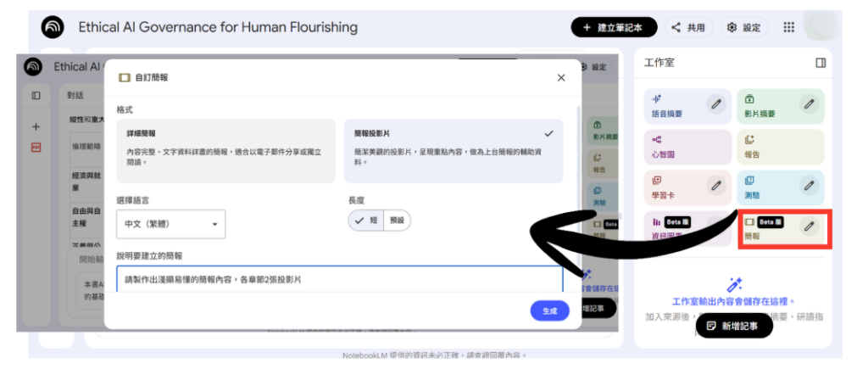Open the 中文（繁體）language dropdown
The image size is (868, 369).
(x=170, y=224)
